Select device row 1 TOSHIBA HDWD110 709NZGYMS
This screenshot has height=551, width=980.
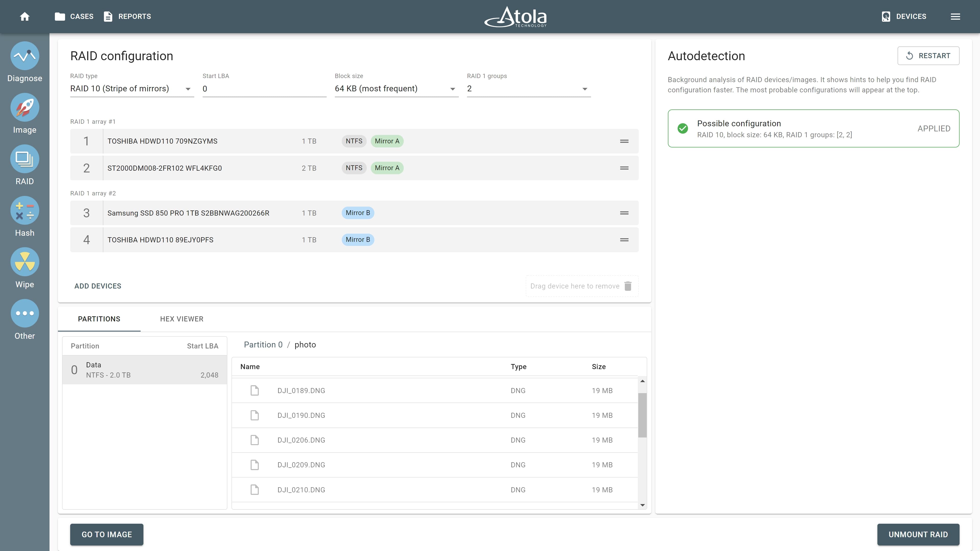(354, 141)
